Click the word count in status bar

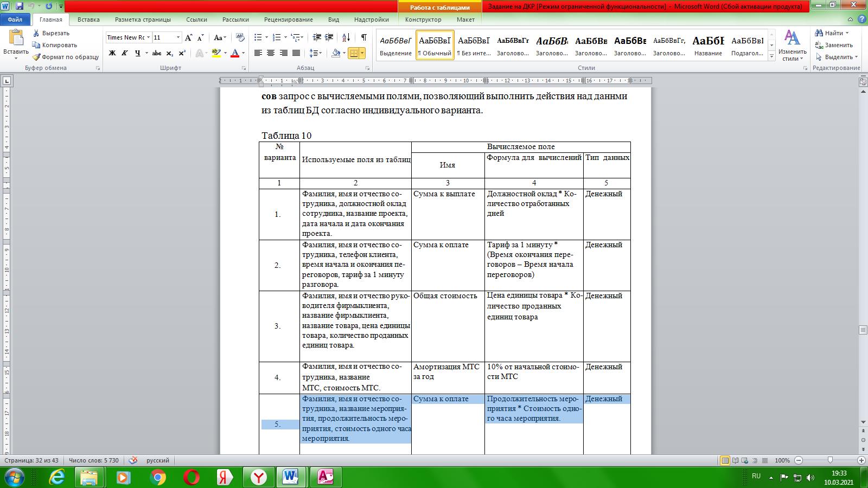(x=94, y=460)
